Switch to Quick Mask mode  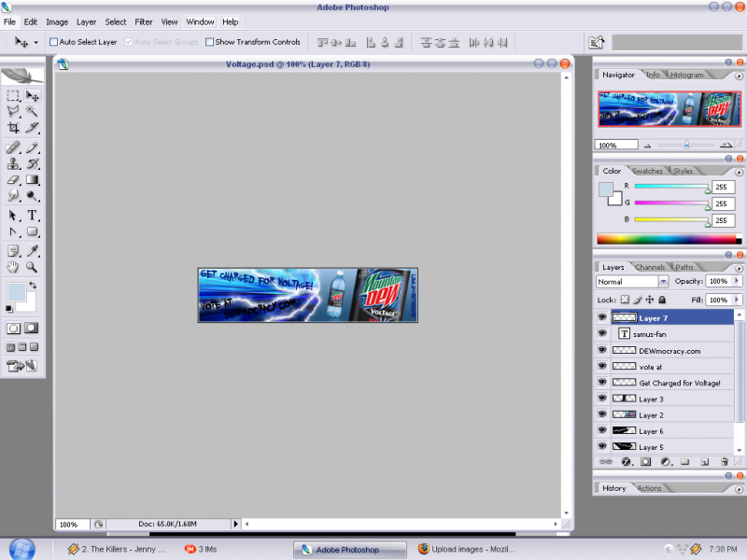[x=32, y=329]
